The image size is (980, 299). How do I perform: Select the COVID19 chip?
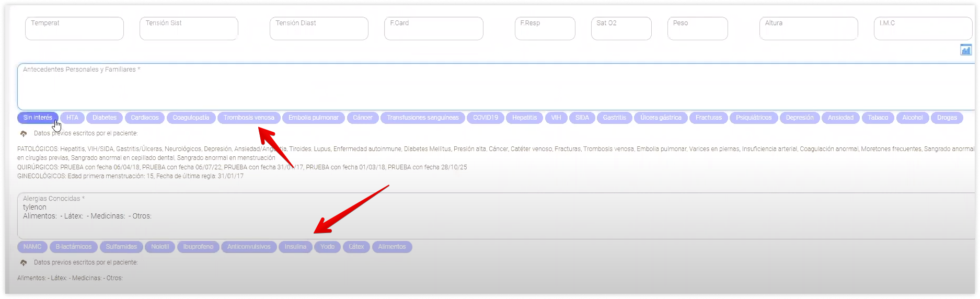[486, 118]
